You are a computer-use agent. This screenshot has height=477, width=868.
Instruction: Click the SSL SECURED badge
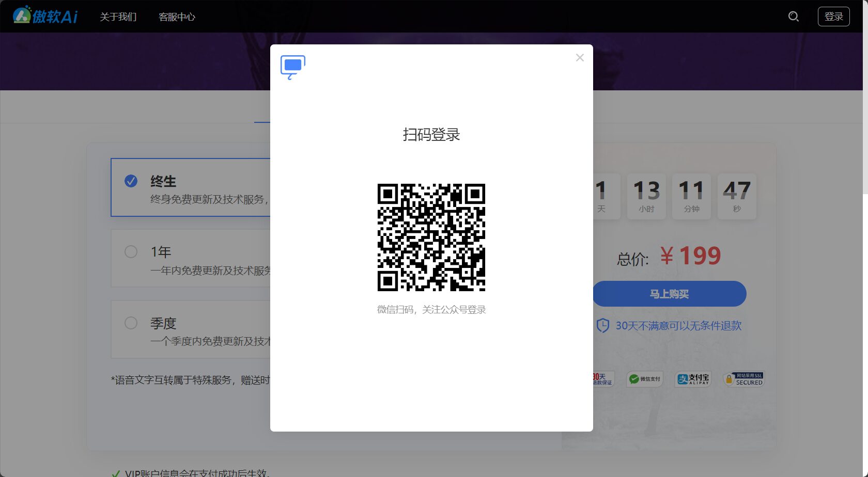click(743, 379)
